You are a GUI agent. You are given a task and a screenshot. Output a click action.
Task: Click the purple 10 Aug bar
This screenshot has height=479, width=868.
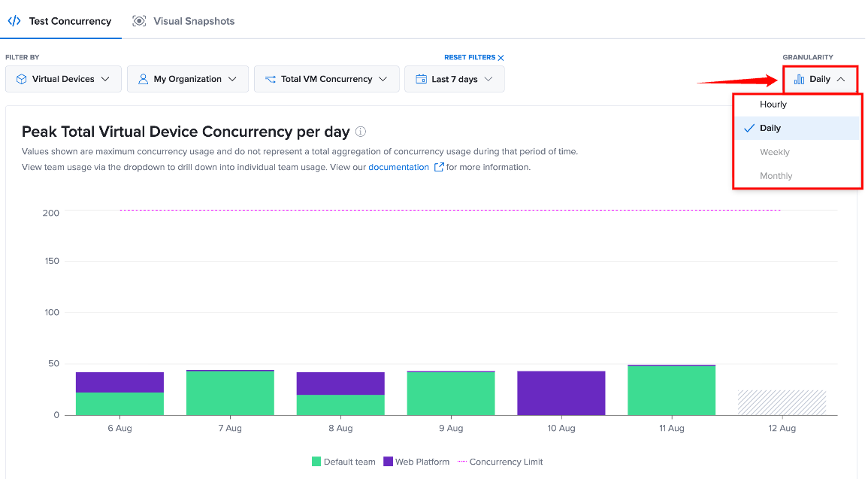[x=561, y=393]
